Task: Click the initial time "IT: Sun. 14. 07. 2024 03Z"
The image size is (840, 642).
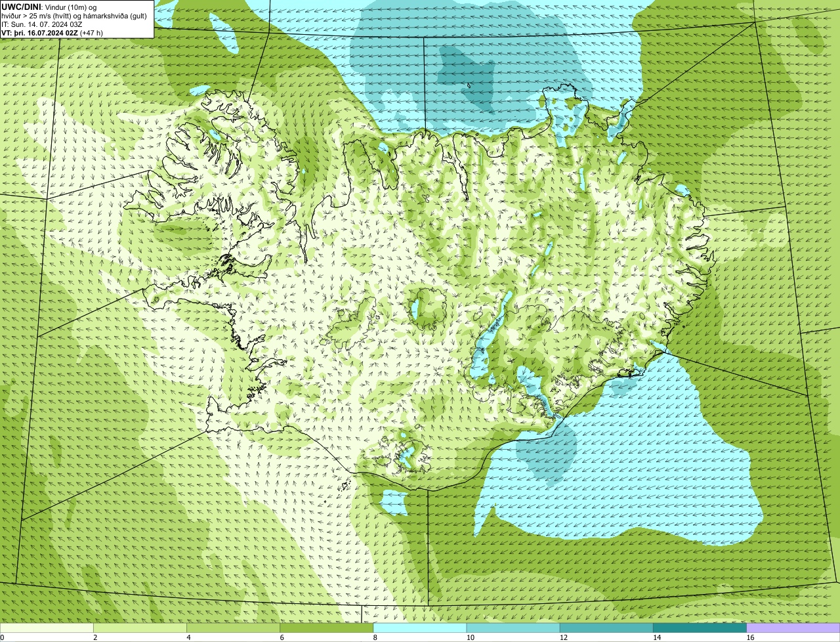Action: (x=42, y=24)
